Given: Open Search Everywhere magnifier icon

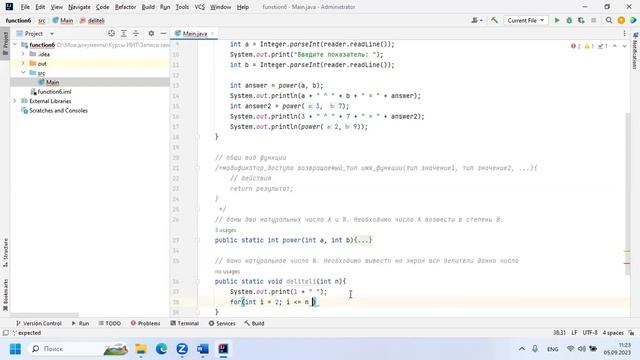Looking at the screenshot, I should coord(609,20).
